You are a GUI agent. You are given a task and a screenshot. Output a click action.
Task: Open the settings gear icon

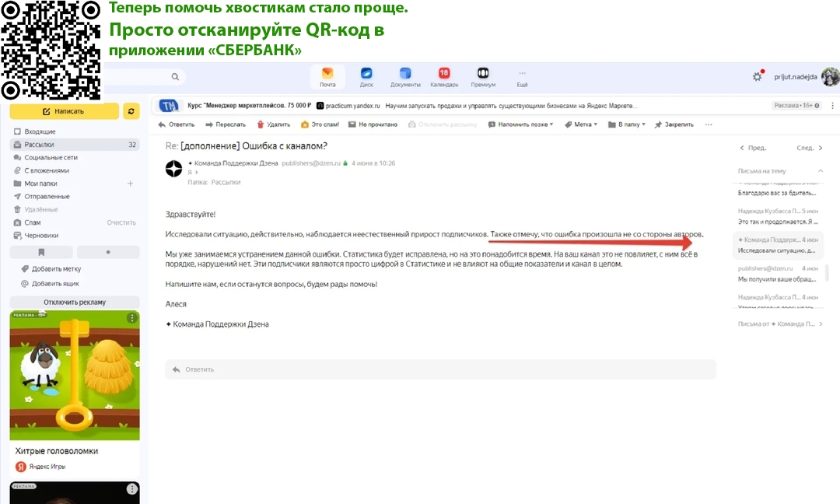click(x=757, y=76)
